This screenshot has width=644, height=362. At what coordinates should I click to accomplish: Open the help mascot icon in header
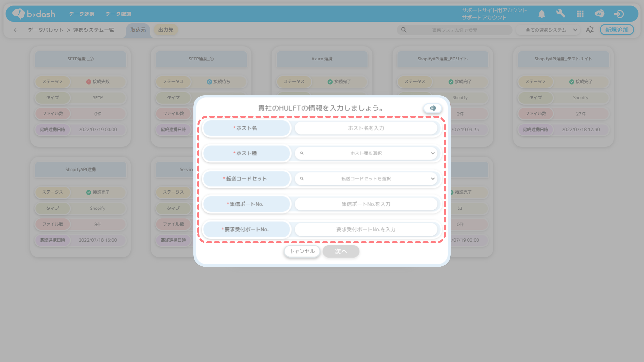tap(600, 14)
